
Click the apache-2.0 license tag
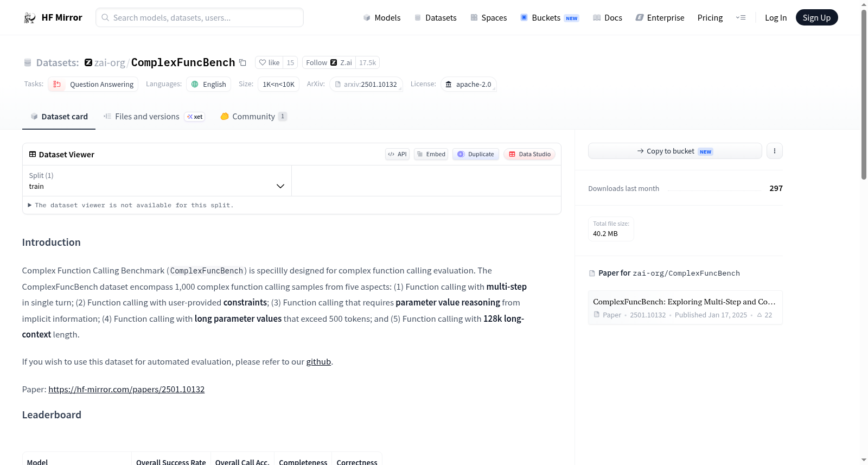[468, 84]
